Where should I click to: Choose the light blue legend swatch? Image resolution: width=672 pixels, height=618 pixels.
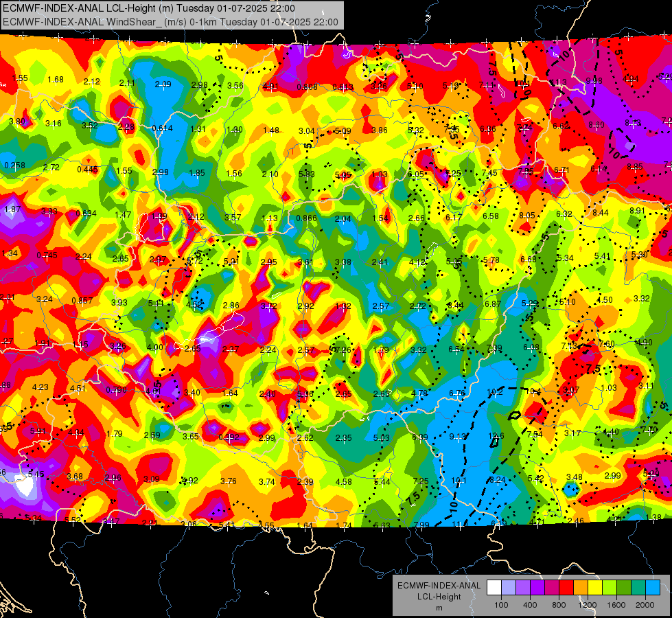(x=653, y=588)
